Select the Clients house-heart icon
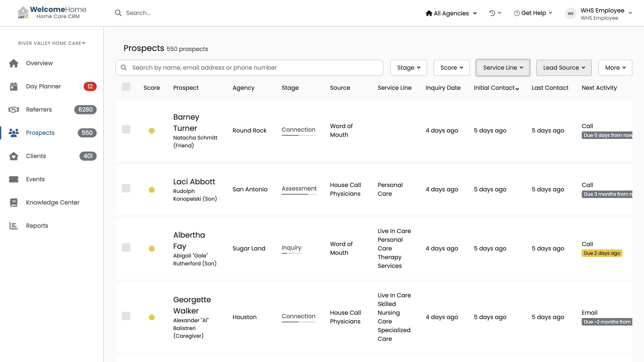This screenshot has width=644, height=362. point(14,156)
